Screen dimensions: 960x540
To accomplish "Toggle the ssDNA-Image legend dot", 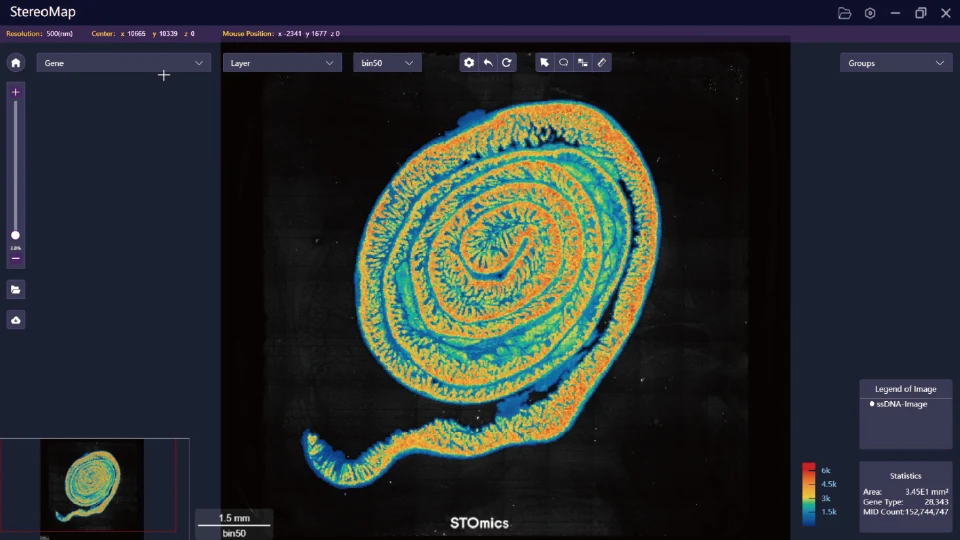I will [872, 404].
